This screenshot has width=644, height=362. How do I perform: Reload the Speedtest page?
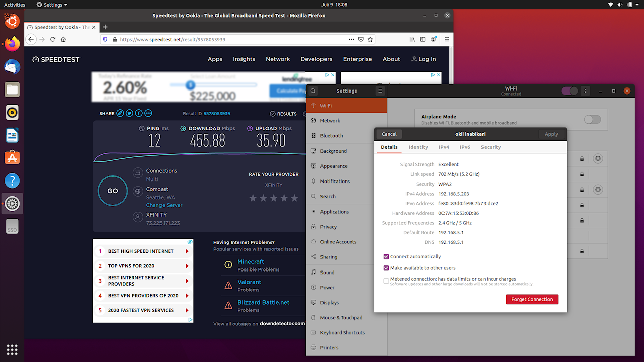[x=53, y=39]
